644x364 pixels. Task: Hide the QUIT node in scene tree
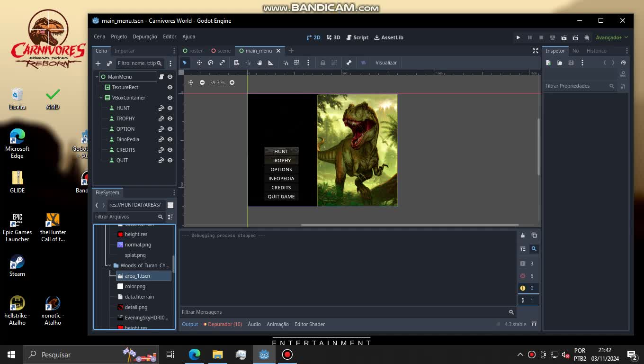point(170,160)
